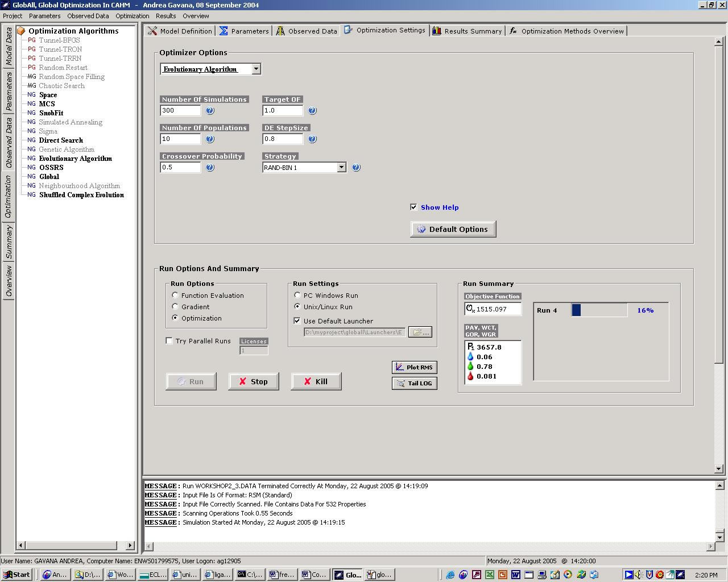The width and height of the screenshot is (728, 582).
Task: Enable the Try Parallel Runs checkbox
Action: click(x=169, y=341)
